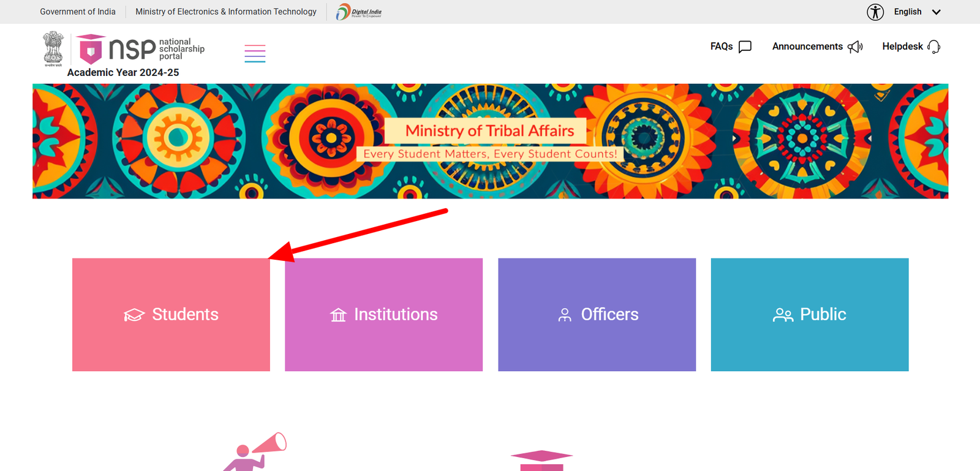This screenshot has height=471, width=980.
Task: Click the accessibility options icon
Action: 875,12
